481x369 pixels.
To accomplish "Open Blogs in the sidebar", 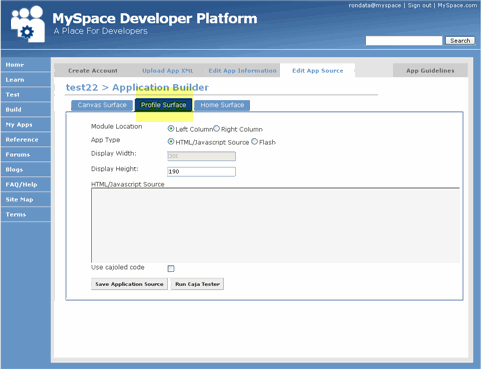I will [26, 170].
